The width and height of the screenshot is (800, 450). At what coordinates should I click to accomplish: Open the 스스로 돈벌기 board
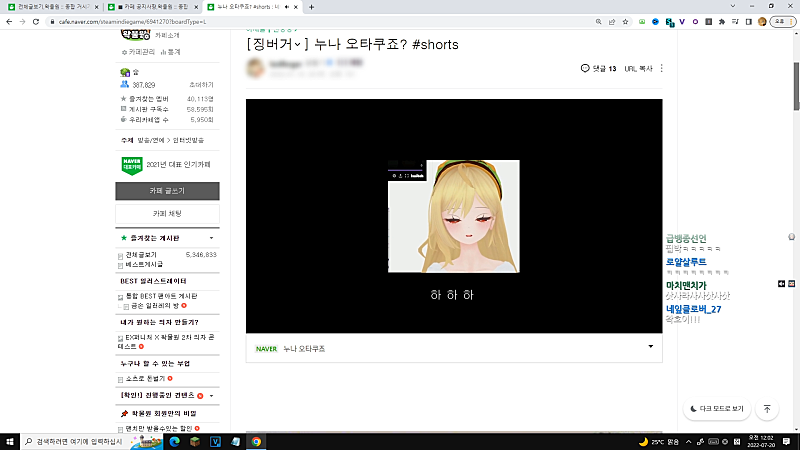(145, 379)
